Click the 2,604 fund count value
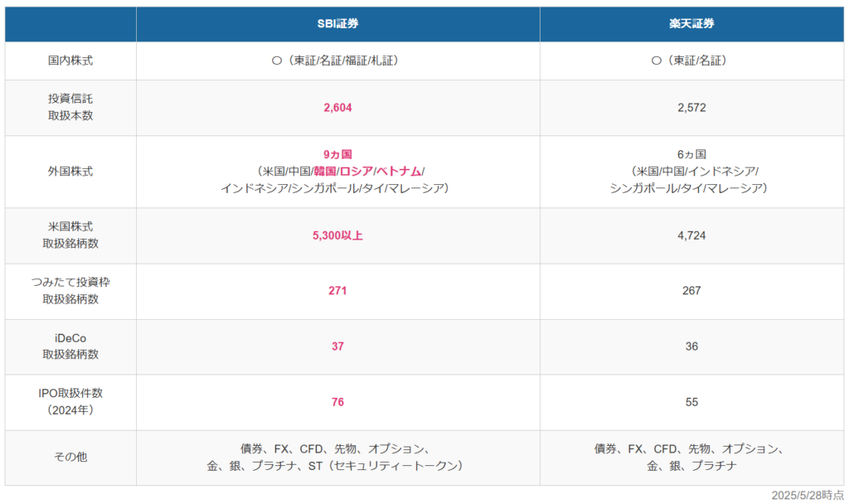Viewport: 849px width, 504px height. click(338, 108)
